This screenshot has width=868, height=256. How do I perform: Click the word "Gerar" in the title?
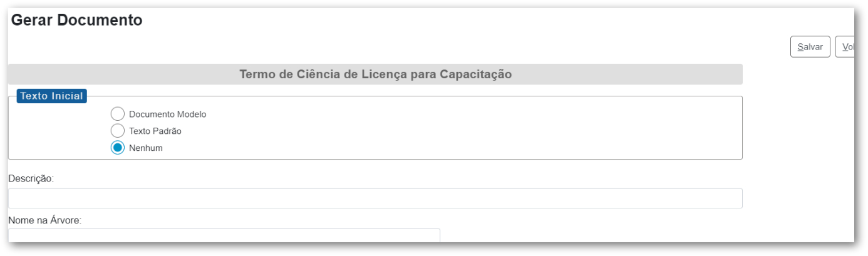(33, 20)
